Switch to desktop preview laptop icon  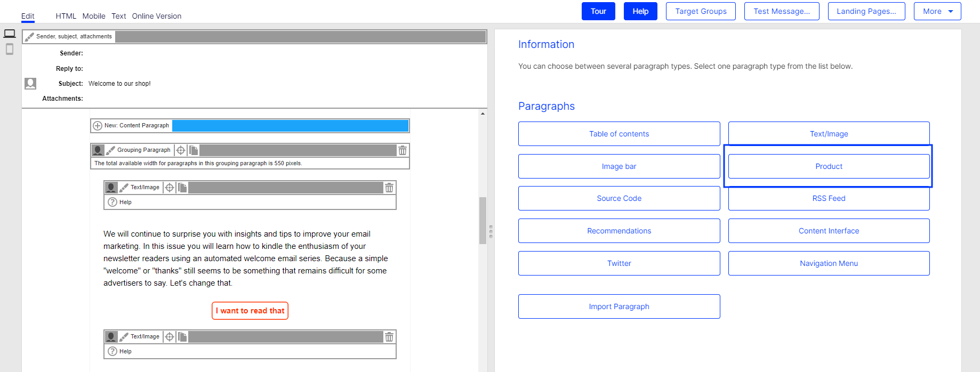(x=10, y=34)
